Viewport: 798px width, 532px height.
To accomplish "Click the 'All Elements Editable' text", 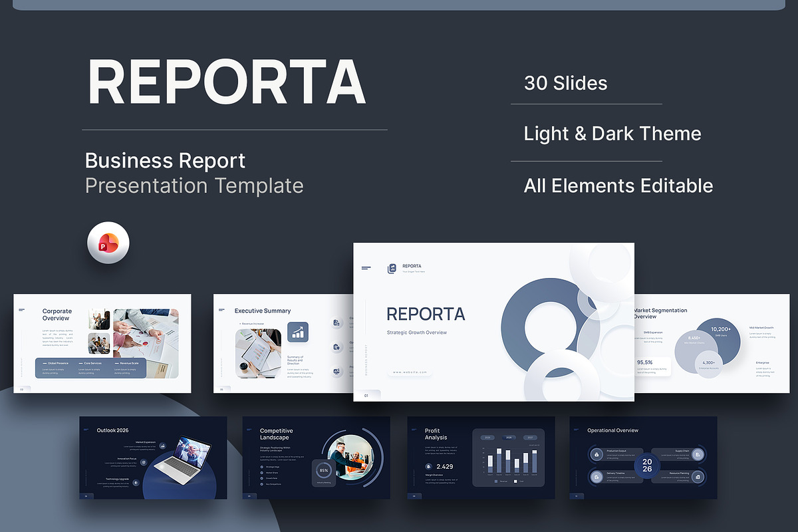I will pos(618,186).
